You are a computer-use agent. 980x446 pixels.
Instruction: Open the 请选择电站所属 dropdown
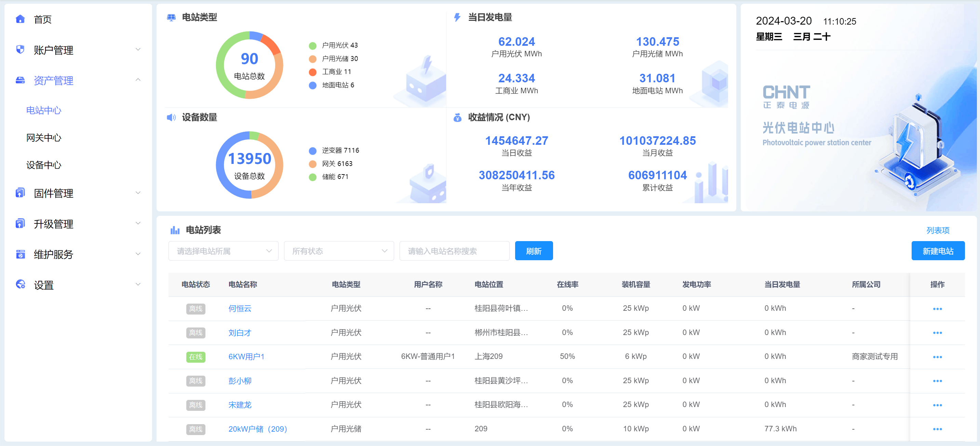coord(223,251)
